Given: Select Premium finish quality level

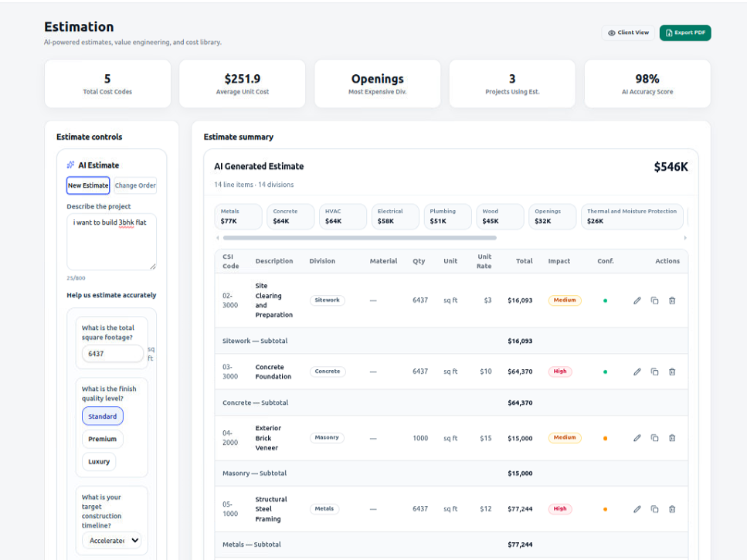Looking at the screenshot, I should [102, 439].
